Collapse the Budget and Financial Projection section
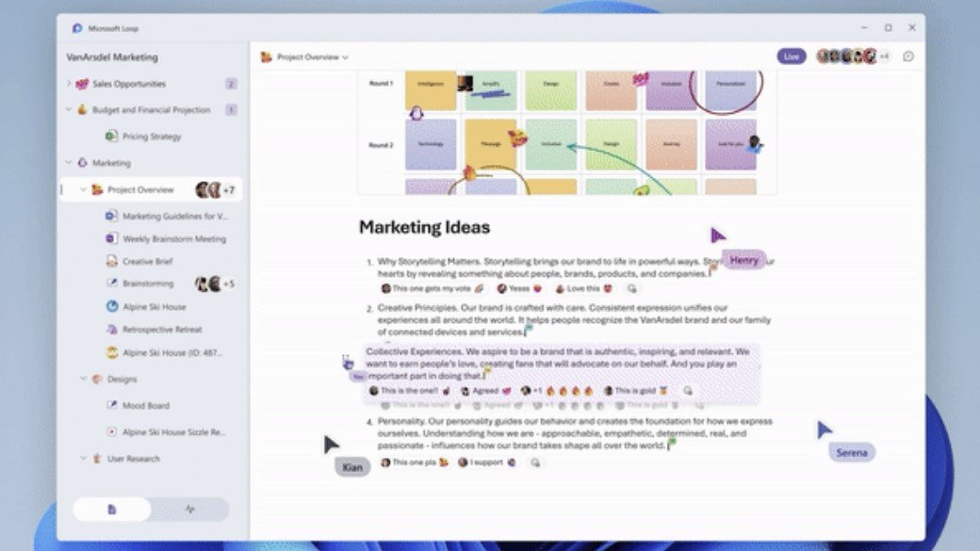Screen dimensions: 980x551 pyautogui.click(x=68, y=110)
